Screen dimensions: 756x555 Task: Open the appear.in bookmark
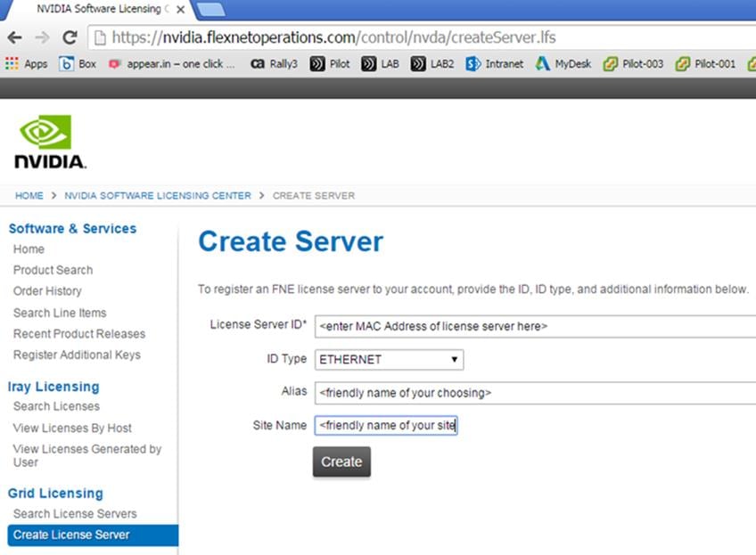coord(172,63)
